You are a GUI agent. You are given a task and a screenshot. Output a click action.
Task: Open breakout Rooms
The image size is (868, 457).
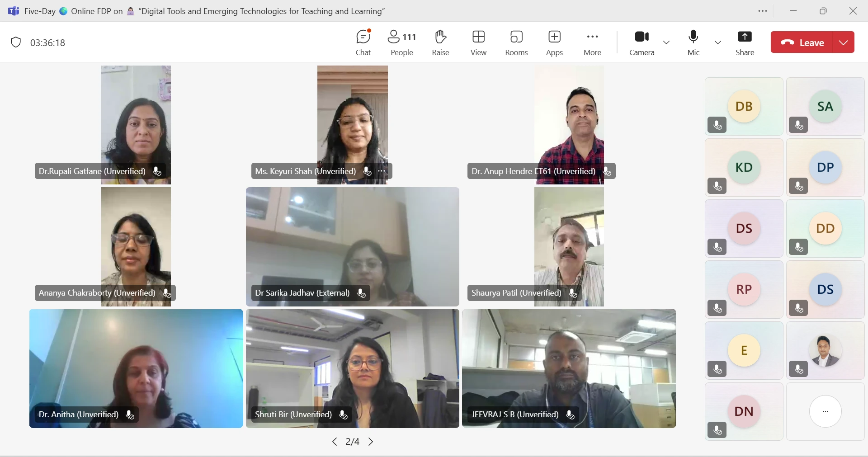(x=516, y=42)
